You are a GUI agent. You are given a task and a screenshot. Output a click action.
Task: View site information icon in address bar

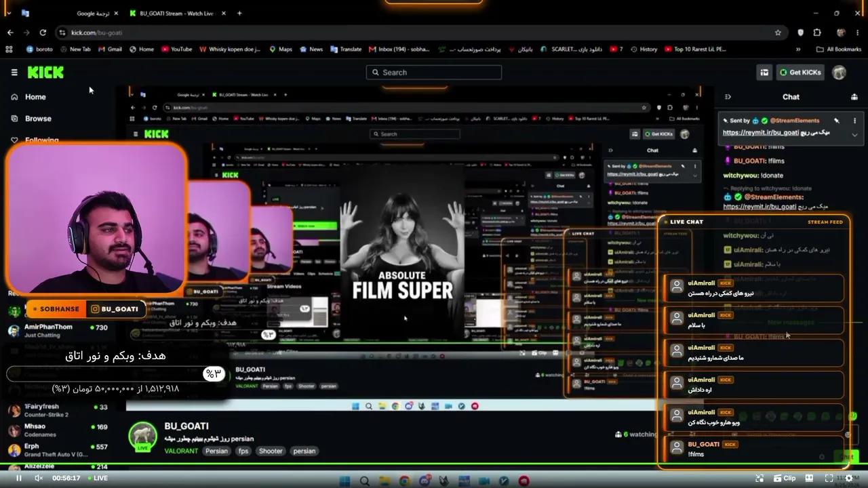(62, 33)
